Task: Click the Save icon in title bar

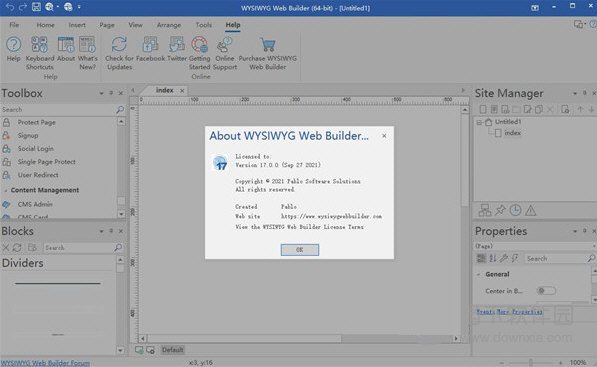Action: [36, 7]
